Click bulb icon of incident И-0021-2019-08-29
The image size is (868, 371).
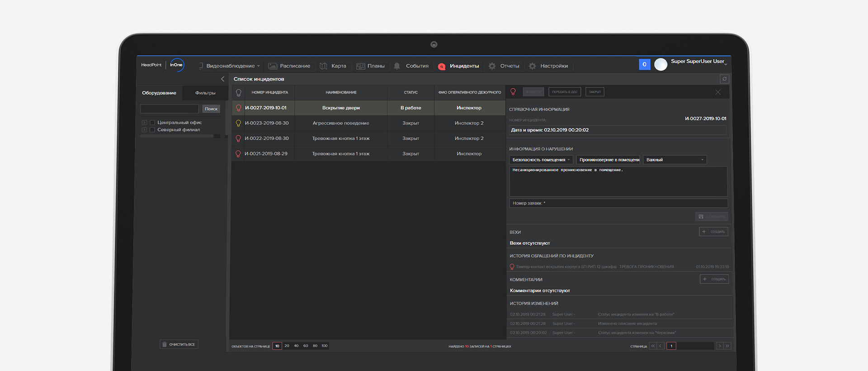239,154
